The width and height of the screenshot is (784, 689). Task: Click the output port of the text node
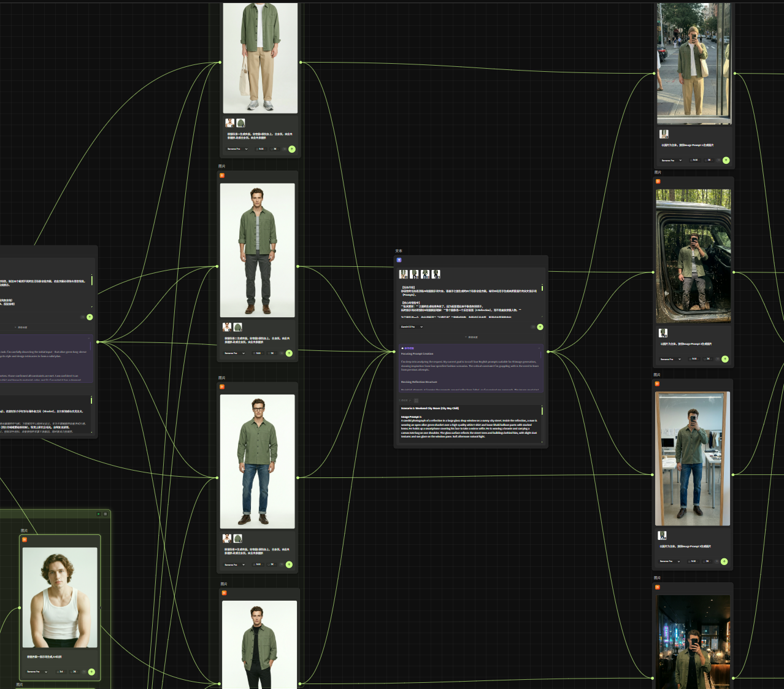(548, 352)
